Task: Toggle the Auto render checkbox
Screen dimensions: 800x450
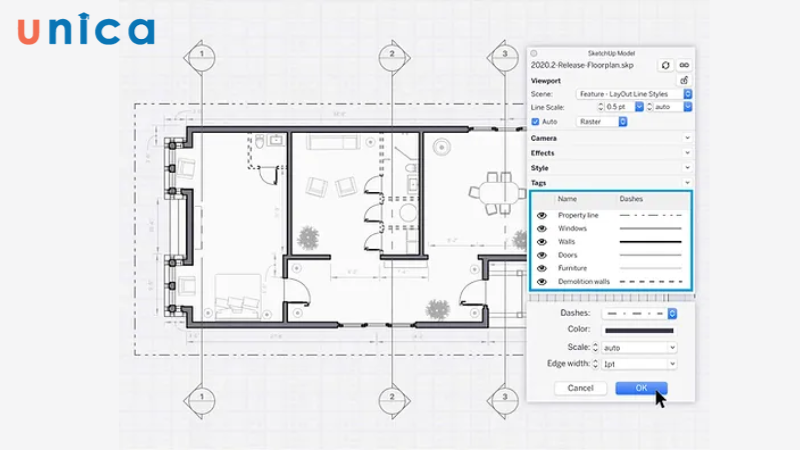Action: (535, 121)
